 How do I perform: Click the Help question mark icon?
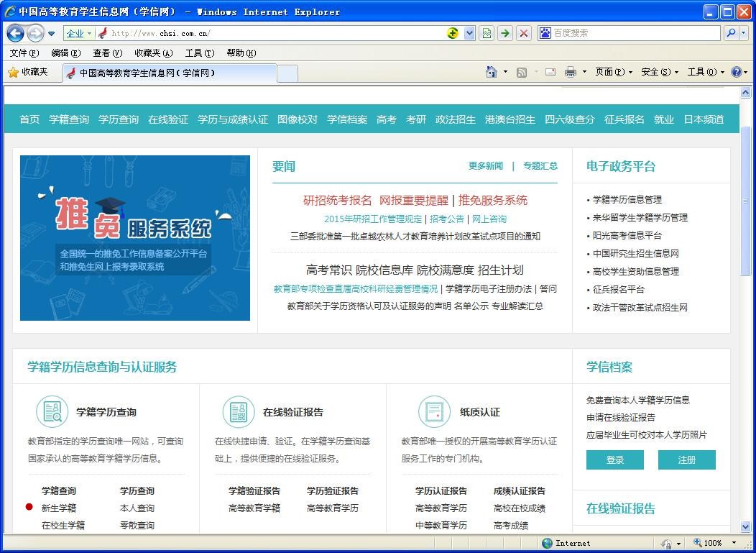tap(736, 72)
